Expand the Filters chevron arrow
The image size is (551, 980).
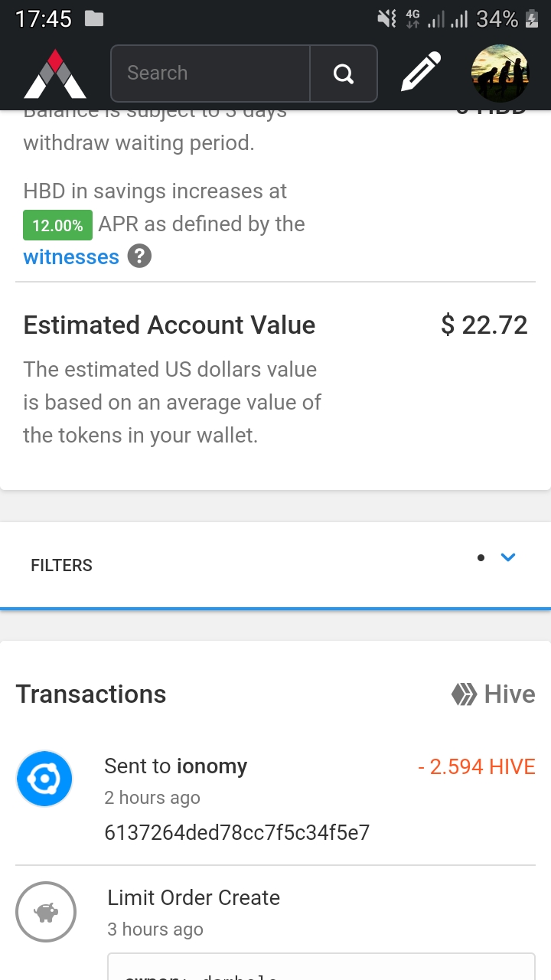508,557
